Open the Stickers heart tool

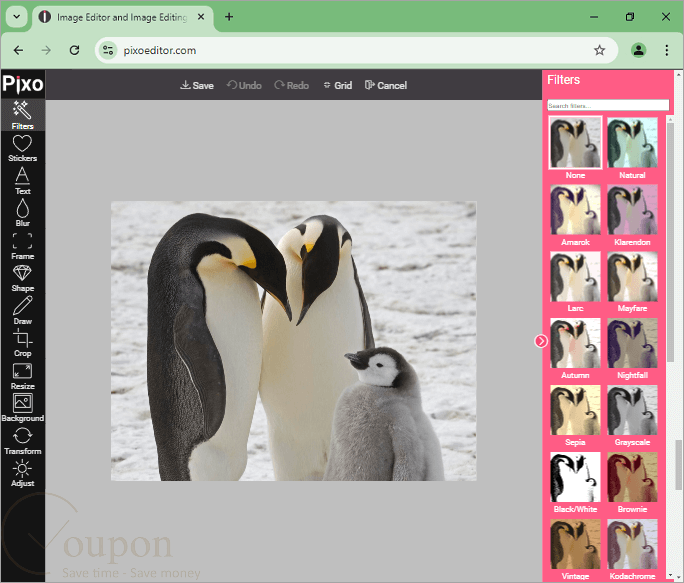coord(22,148)
